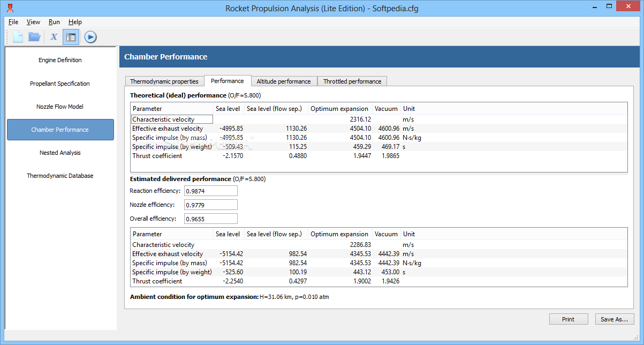This screenshot has width=644, height=345.
Task: Click the Print button
Action: click(x=569, y=319)
